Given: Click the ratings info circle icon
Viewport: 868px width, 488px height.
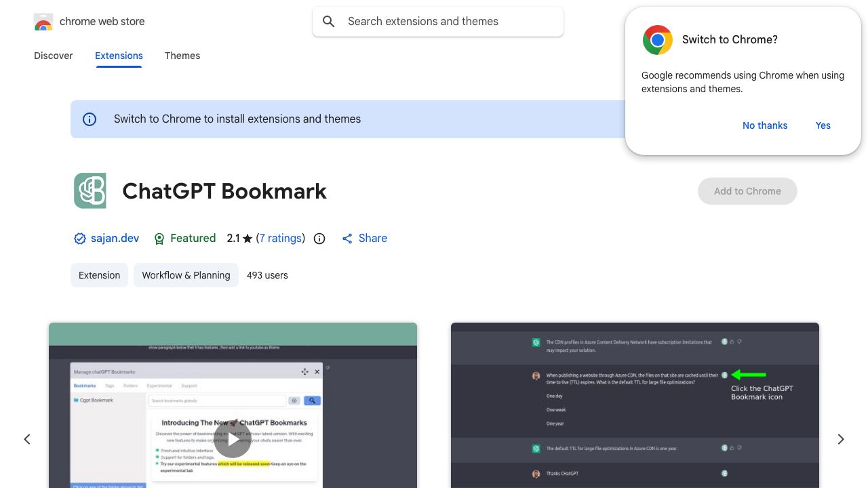Looking at the screenshot, I should pyautogui.click(x=319, y=239).
